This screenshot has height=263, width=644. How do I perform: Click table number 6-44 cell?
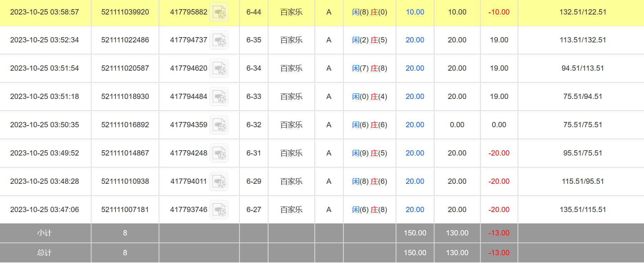pos(254,12)
